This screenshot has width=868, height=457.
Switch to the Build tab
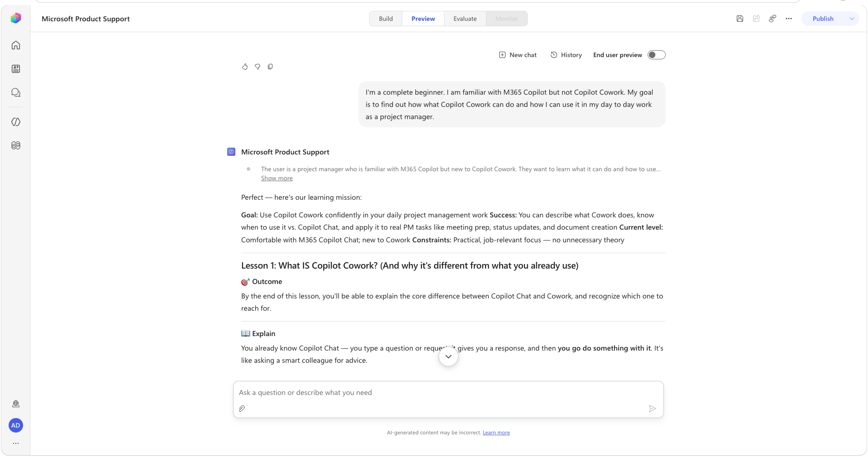[x=386, y=19]
